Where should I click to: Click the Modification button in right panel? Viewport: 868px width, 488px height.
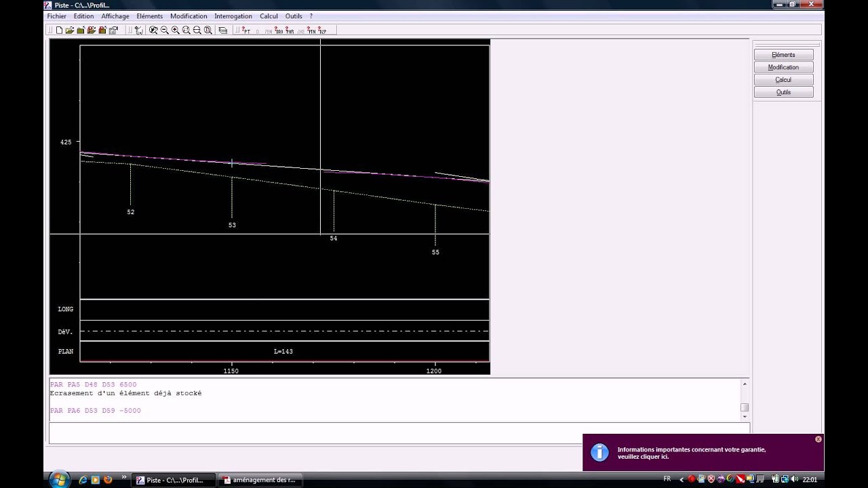pos(783,67)
